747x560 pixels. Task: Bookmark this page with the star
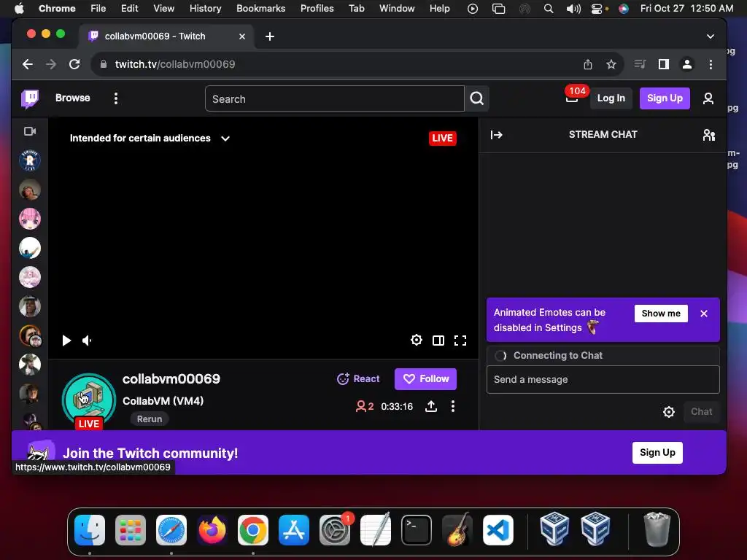coord(611,64)
